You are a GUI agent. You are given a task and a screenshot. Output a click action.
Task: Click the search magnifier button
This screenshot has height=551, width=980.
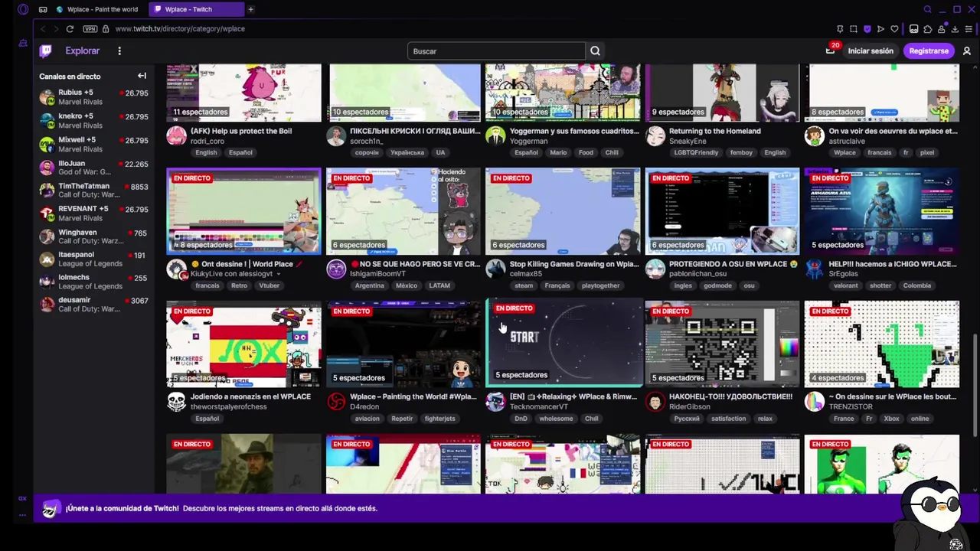[595, 51]
